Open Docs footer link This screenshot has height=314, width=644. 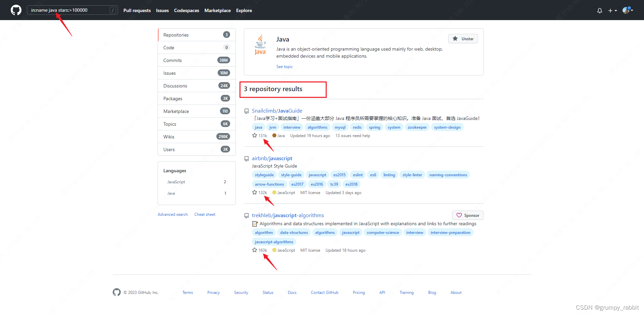292,293
